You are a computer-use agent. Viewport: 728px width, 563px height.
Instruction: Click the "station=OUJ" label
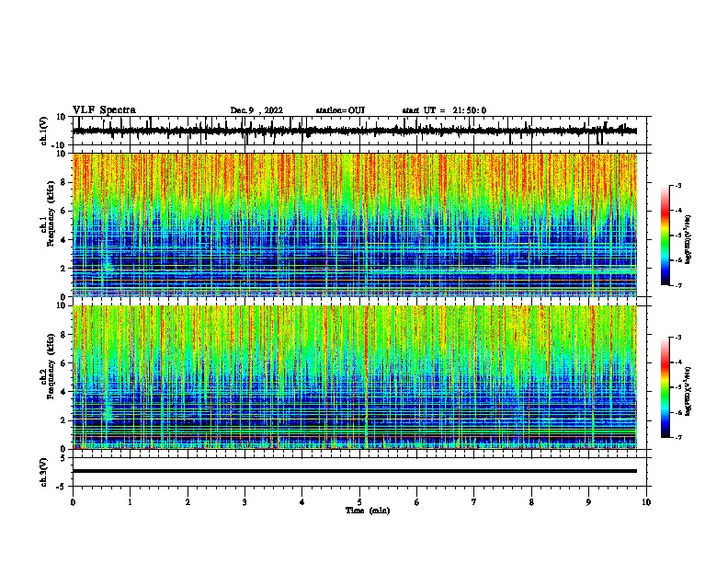340,110
